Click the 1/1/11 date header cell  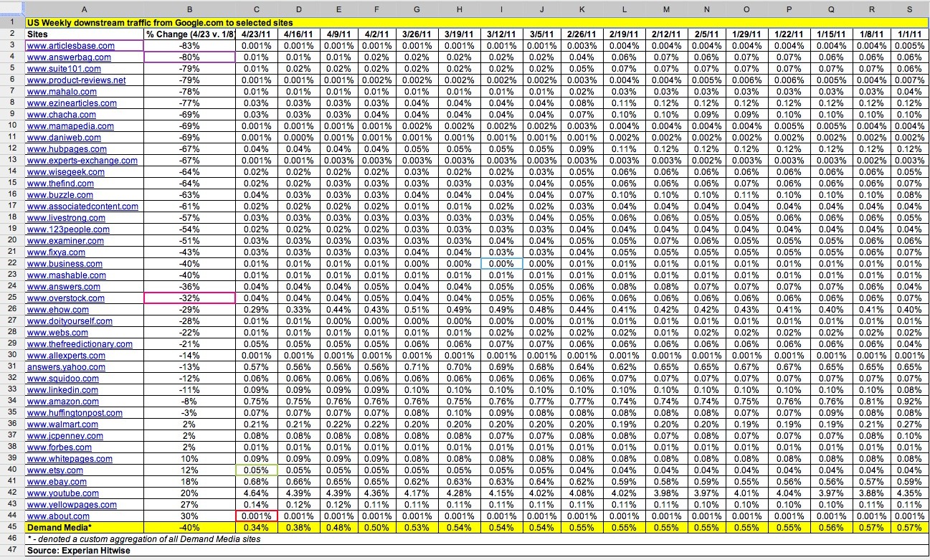click(x=909, y=34)
